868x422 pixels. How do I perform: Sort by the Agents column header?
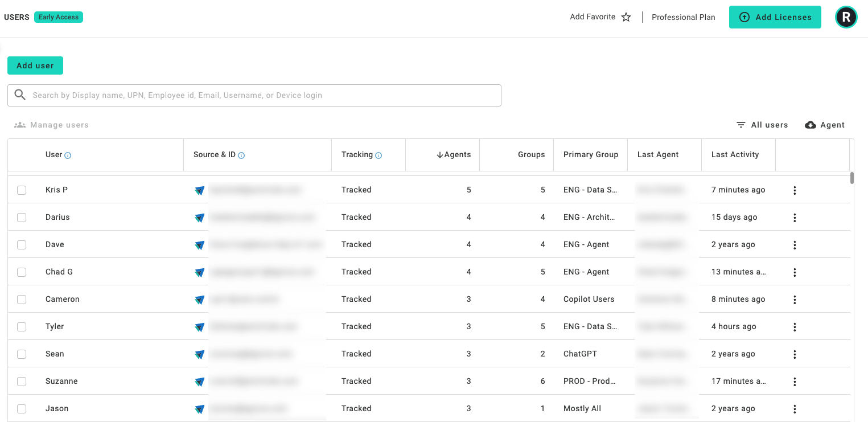point(454,155)
